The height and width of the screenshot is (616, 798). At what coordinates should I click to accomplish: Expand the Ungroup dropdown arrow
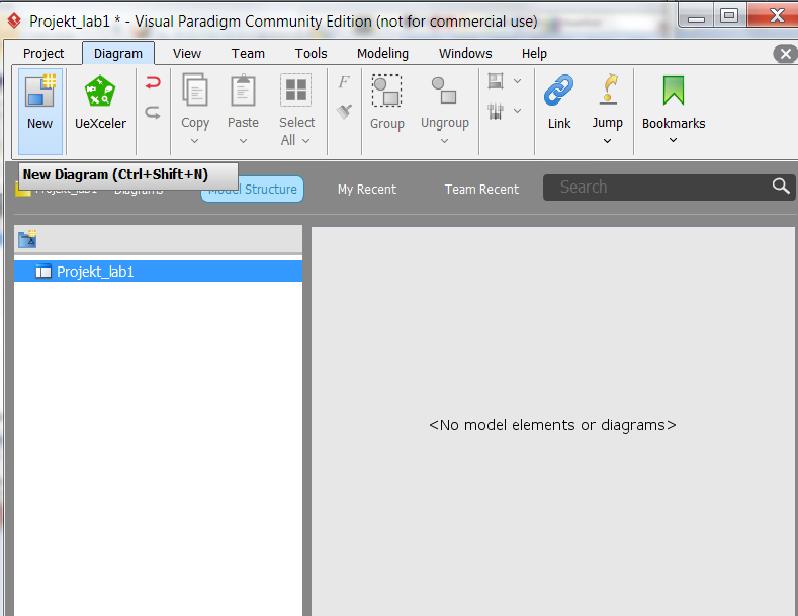point(444,141)
